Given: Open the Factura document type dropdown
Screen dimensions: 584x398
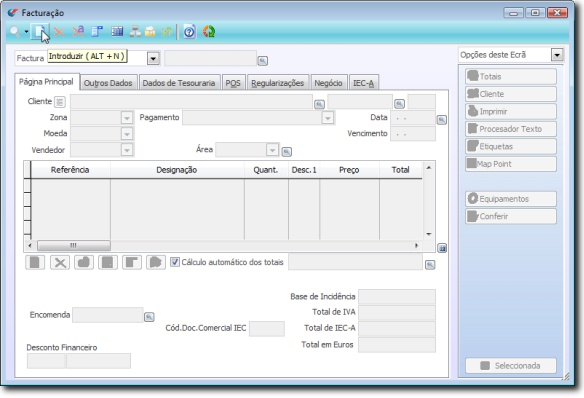Looking at the screenshot, I should pos(153,58).
